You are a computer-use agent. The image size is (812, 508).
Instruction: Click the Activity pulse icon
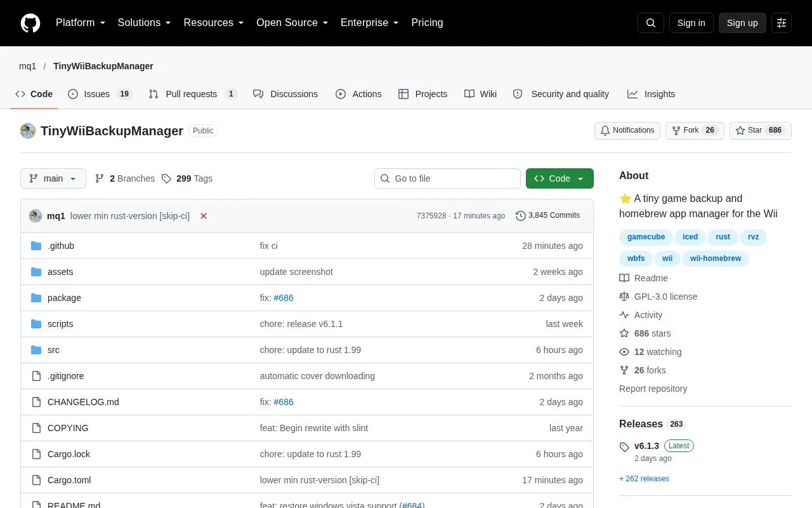coord(624,315)
